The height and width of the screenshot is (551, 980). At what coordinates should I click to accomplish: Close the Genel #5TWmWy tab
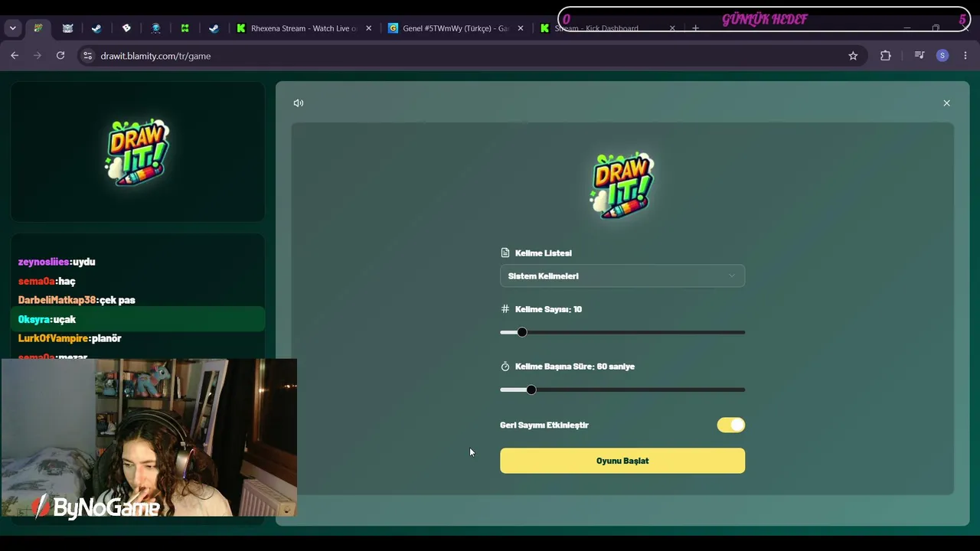click(521, 28)
